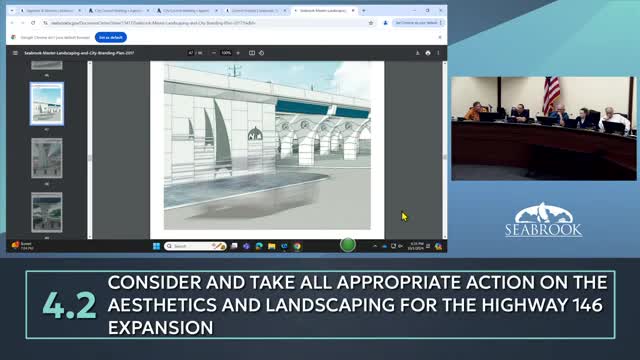Switch to the second City Council Meeting tab
This screenshot has width=640, height=360.
(118, 10)
